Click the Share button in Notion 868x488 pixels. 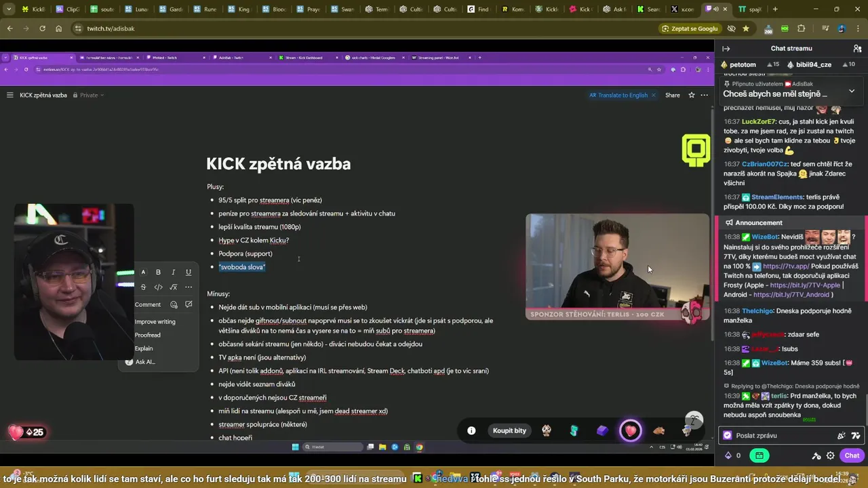[x=672, y=95]
